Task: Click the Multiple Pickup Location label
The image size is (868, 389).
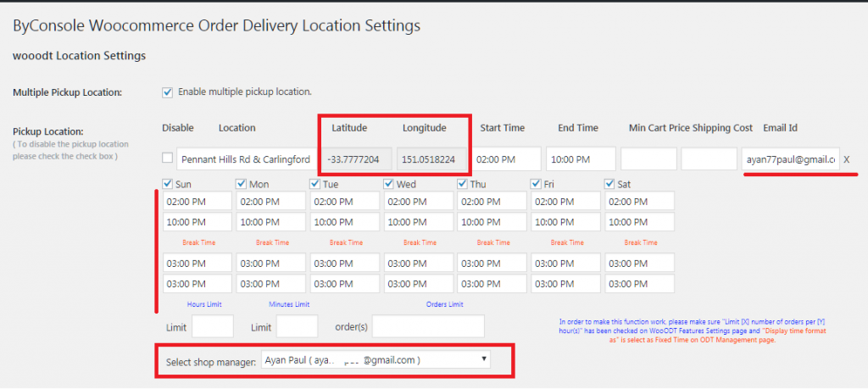Action: click(67, 92)
